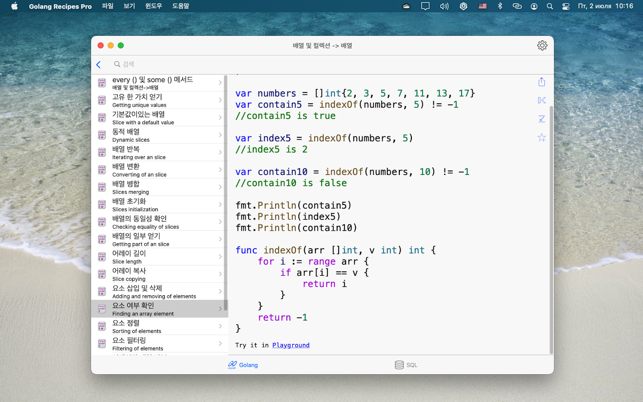Screen dimensions: 643x402
Task: Click the back arrow button
Action: (x=99, y=64)
